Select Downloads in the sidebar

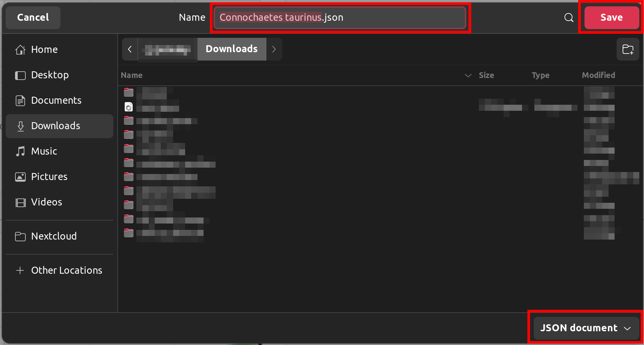59,126
